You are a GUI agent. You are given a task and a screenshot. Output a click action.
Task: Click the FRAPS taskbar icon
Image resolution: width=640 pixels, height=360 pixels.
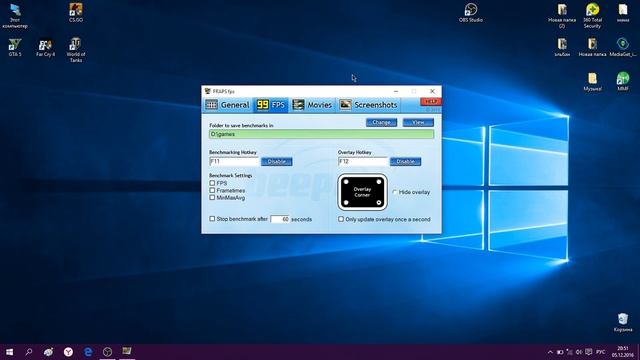tap(127, 352)
